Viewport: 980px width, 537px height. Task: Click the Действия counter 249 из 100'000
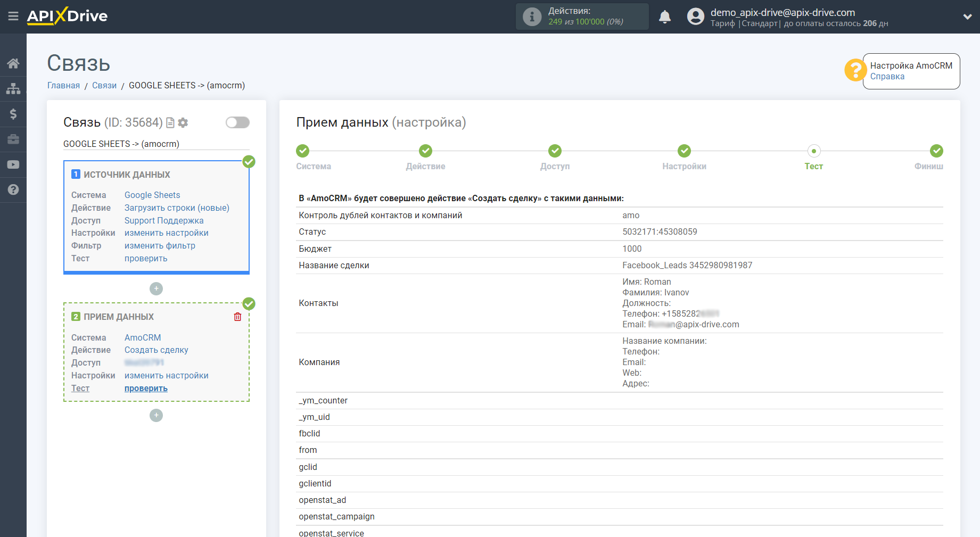point(586,22)
